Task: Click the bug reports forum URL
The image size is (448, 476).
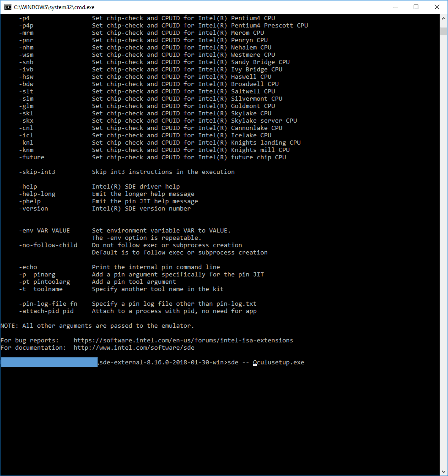Action: pos(183,340)
